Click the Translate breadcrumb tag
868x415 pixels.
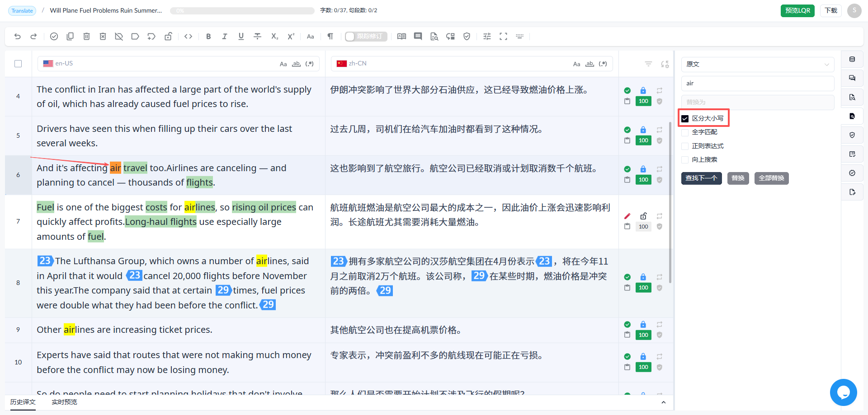point(22,10)
